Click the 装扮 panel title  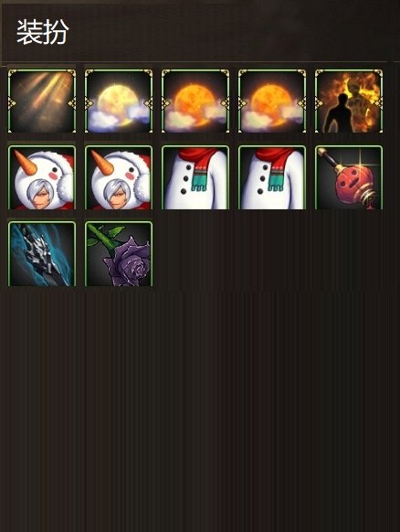pos(43,32)
